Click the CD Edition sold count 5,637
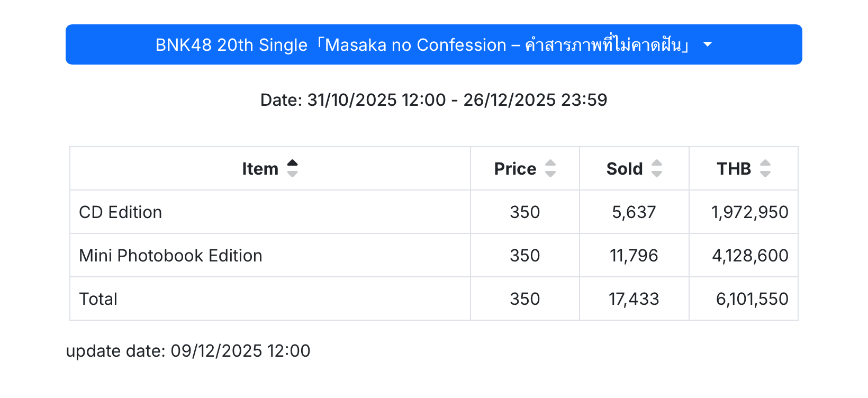The width and height of the screenshot is (868, 398). click(x=634, y=212)
